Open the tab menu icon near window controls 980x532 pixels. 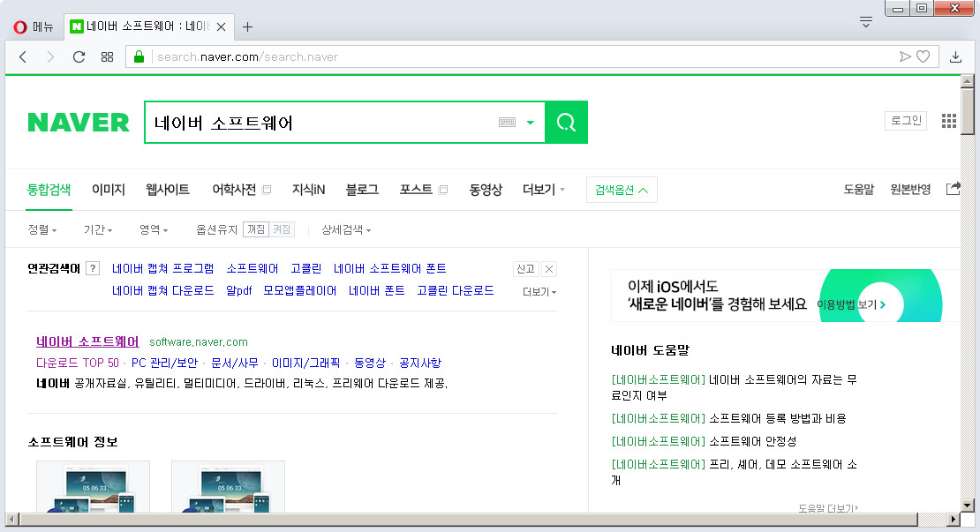(x=865, y=22)
